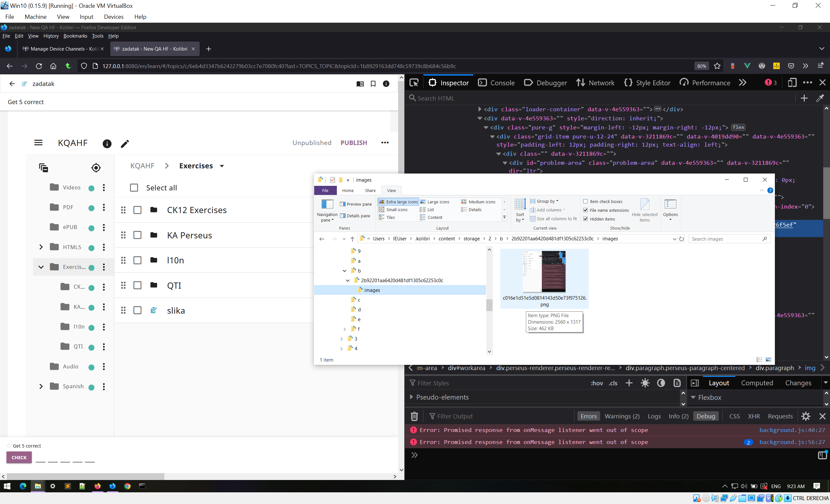Switch to the Network tab in DevTools
Viewport: 830px width, 504px height.
(595, 83)
